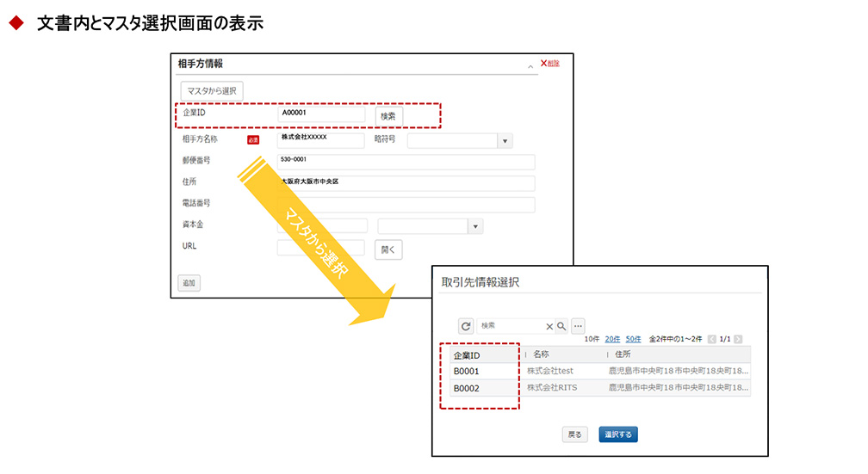This screenshot has height=474, width=868.
Task: Click the blue 選択する button
Action: pyautogui.click(x=618, y=434)
